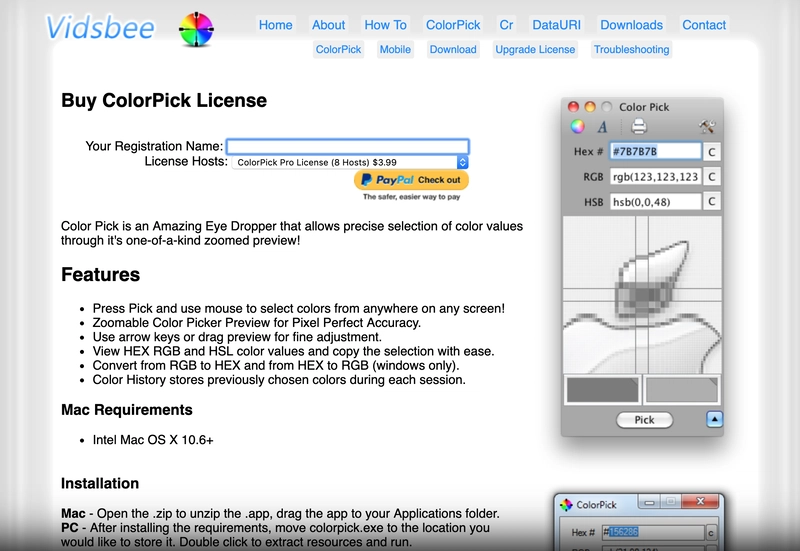The width and height of the screenshot is (800, 551).
Task: Click the RGB value field
Action: tap(655, 177)
